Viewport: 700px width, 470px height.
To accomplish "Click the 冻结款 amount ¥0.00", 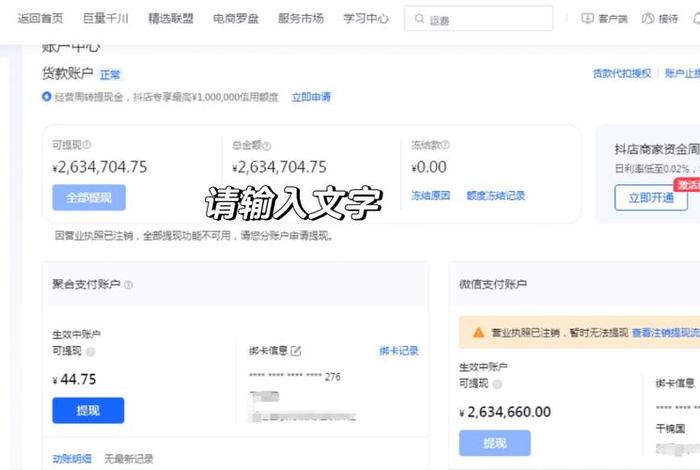I will 429,167.
